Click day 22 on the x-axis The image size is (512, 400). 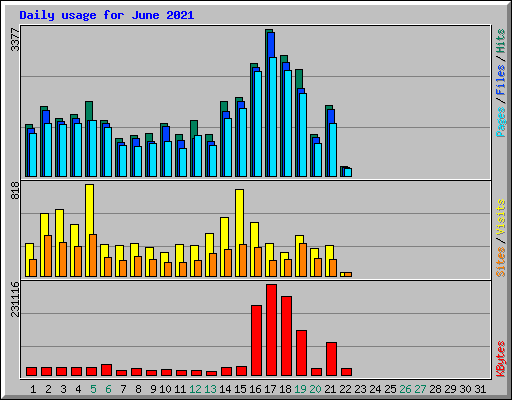tap(345, 389)
